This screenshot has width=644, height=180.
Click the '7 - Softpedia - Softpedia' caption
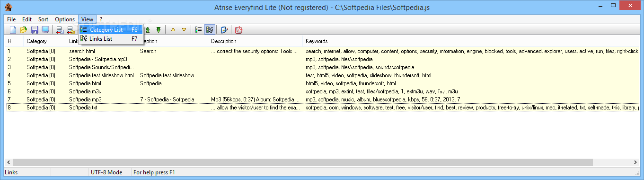pos(167,99)
